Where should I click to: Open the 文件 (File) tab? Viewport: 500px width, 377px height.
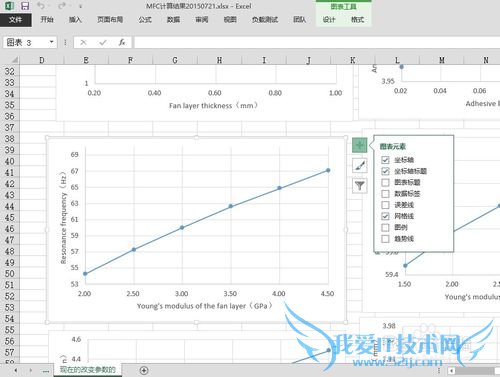(16, 20)
